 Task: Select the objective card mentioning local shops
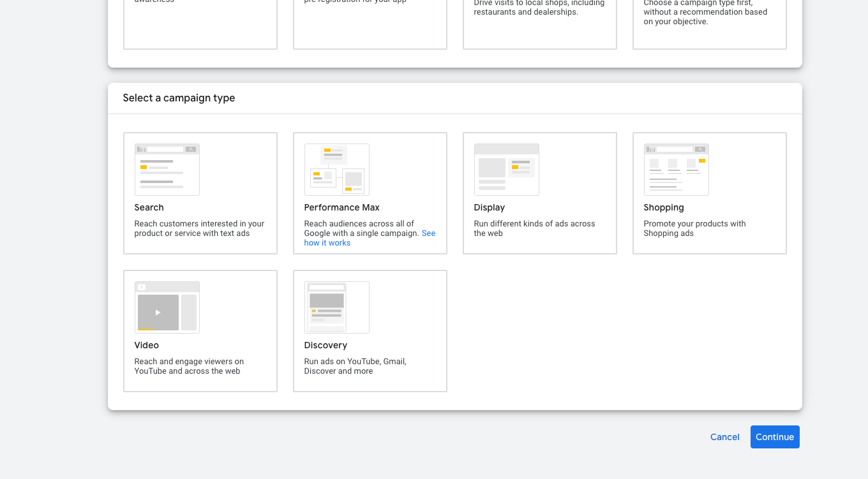[x=540, y=24]
